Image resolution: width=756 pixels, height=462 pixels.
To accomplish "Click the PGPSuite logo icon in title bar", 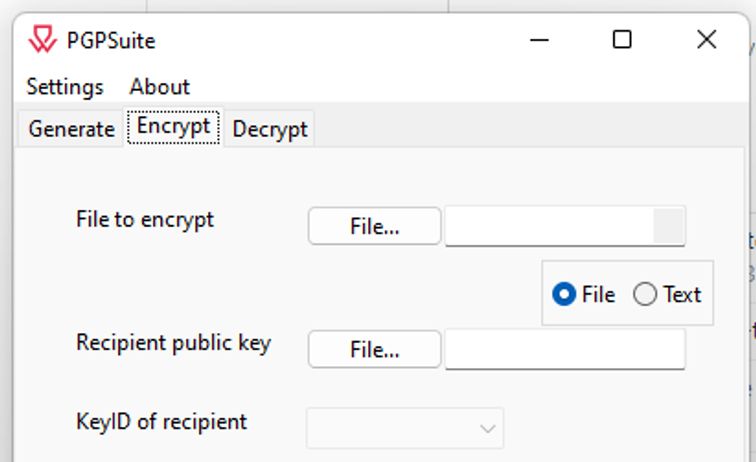I will [x=42, y=41].
